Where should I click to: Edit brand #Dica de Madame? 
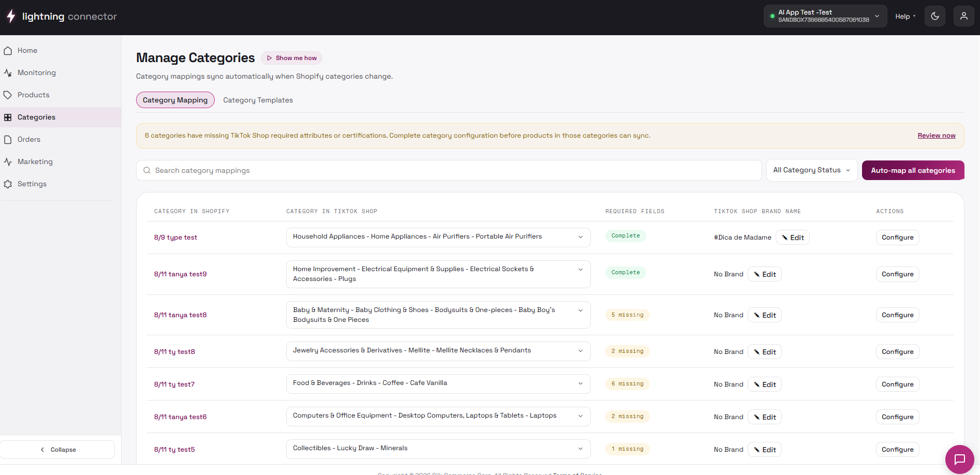point(793,237)
